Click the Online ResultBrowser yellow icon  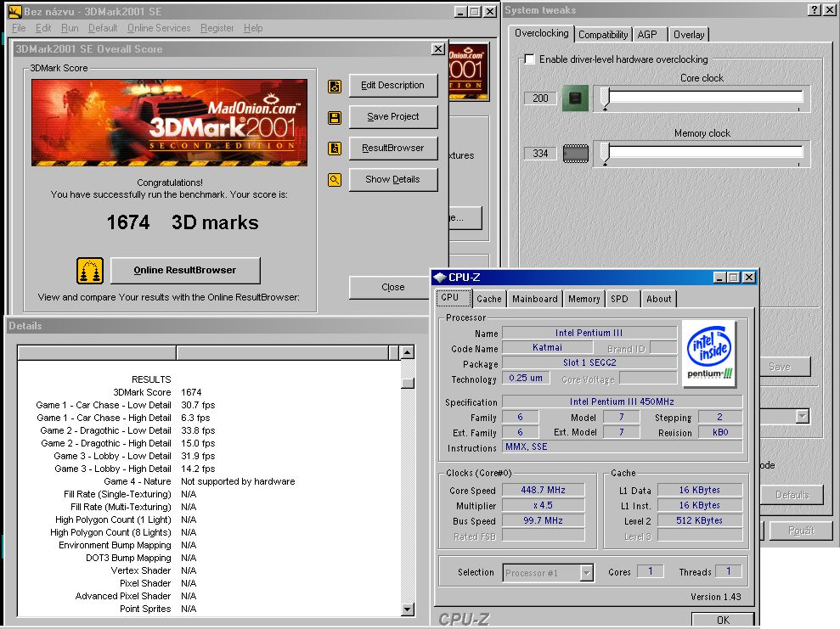pyautogui.click(x=90, y=270)
